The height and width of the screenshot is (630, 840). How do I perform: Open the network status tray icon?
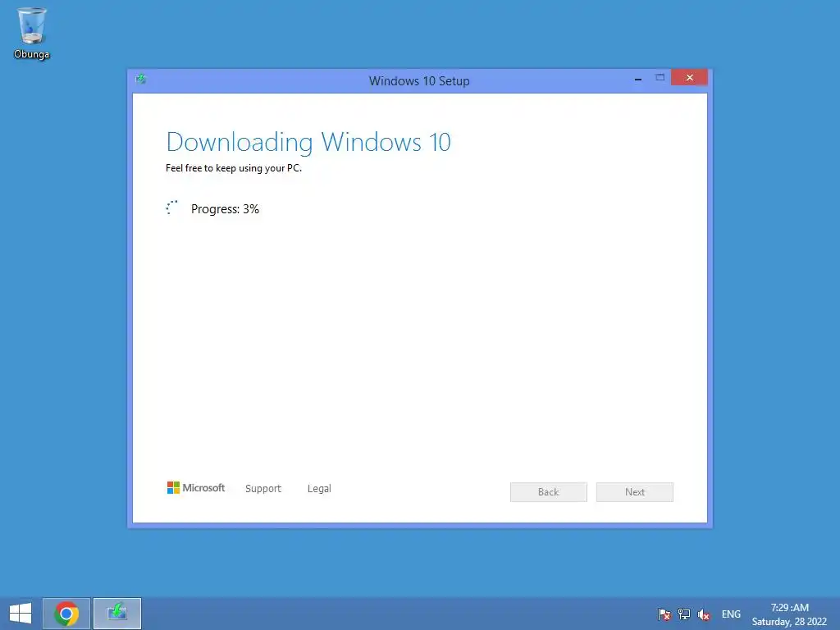point(684,614)
